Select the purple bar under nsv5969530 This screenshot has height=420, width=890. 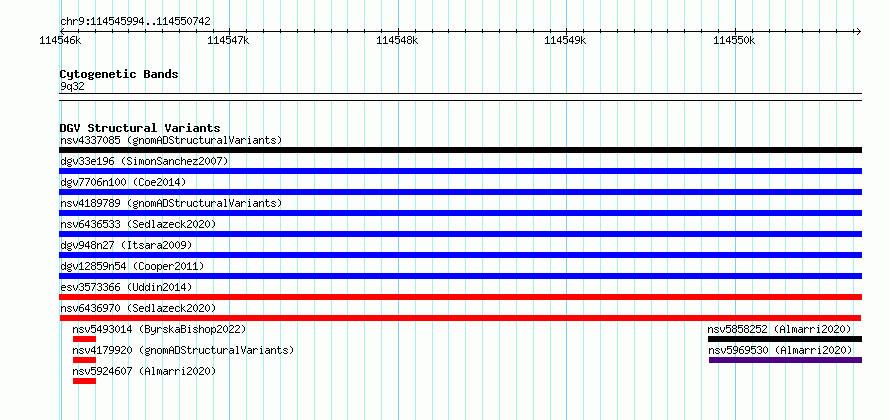pos(786,360)
